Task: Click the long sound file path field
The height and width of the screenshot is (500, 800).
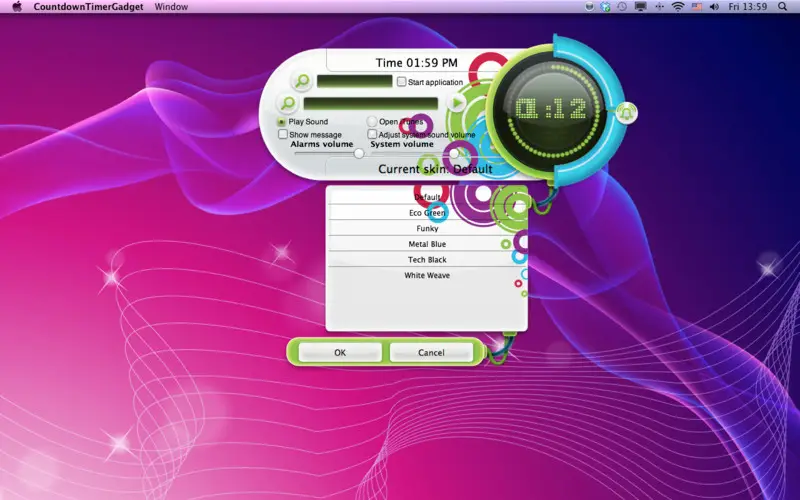Action: [371, 103]
